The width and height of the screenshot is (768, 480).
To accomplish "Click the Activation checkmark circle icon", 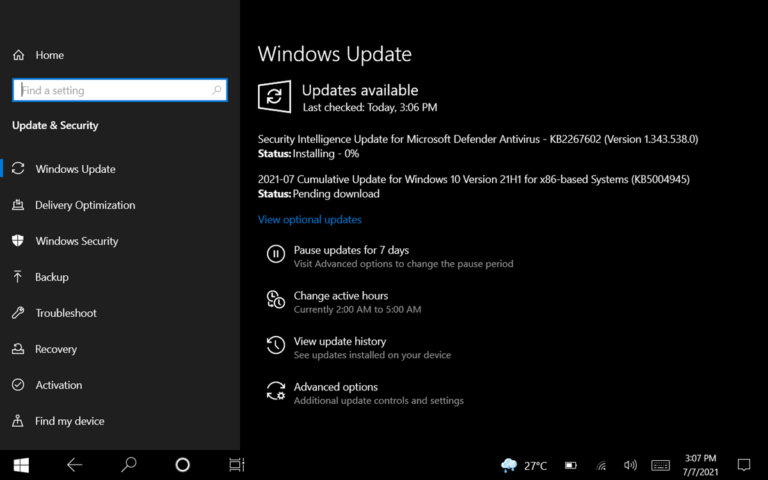I will click(x=18, y=385).
